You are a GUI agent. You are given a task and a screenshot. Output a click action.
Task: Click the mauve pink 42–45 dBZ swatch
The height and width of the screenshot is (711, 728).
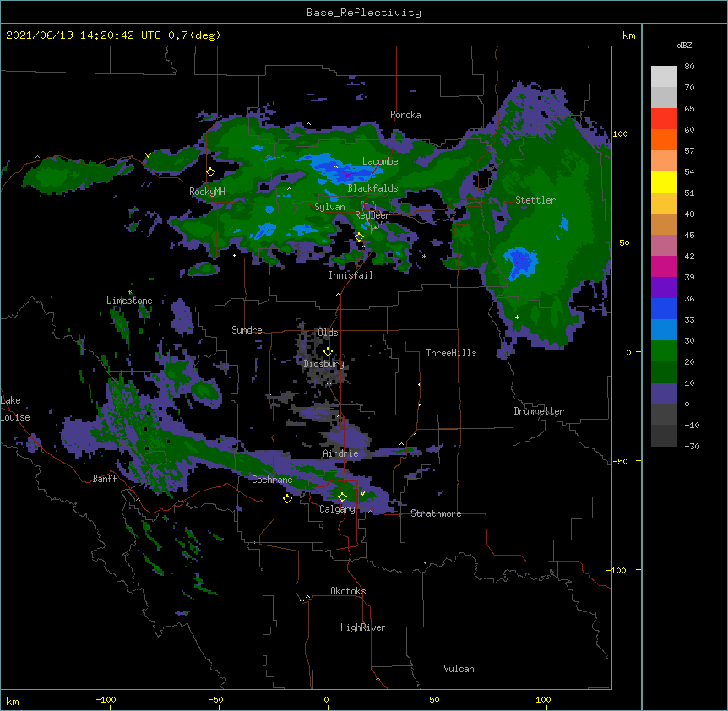tap(664, 246)
